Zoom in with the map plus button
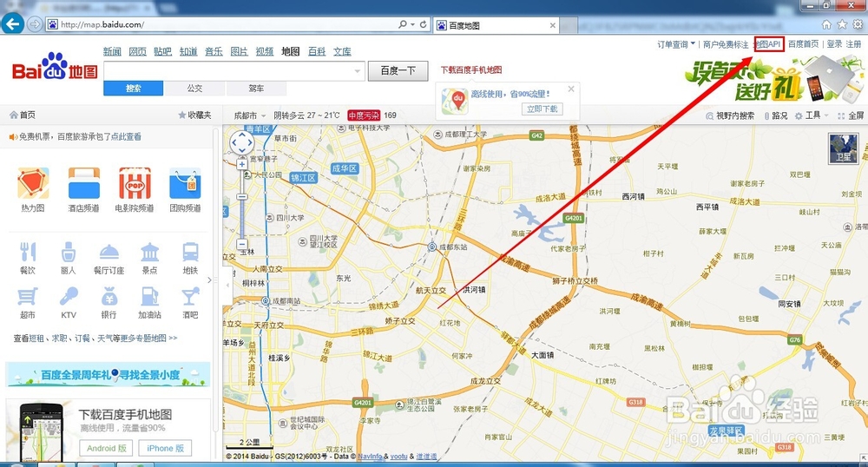Image resolution: width=868 pixels, height=467 pixels. click(242, 164)
